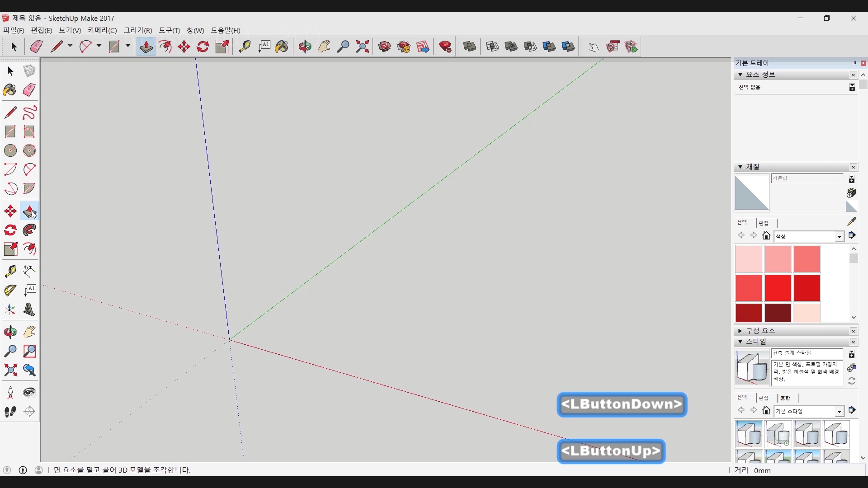
Task: Switch to 혼합 tab in styles panel
Action: click(x=785, y=398)
